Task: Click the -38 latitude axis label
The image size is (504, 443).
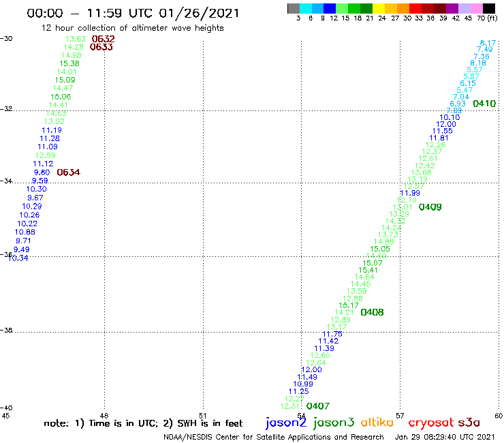Action: pos(6,330)
